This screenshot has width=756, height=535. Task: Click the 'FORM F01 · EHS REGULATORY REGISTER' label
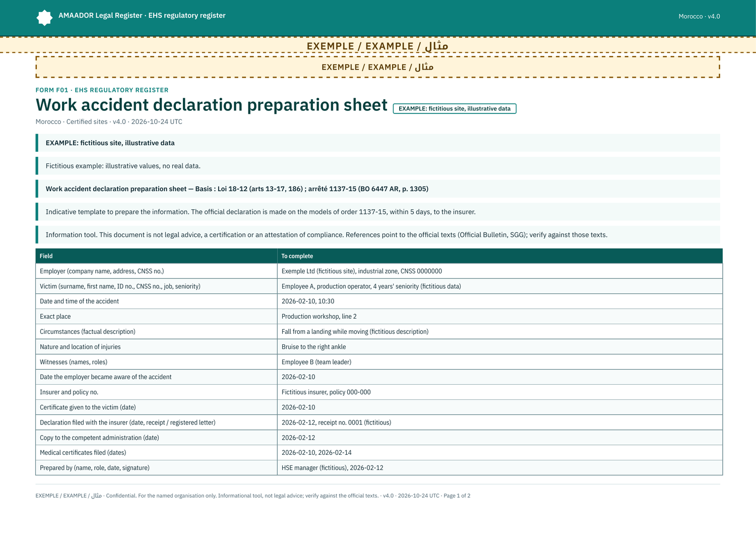102,90
